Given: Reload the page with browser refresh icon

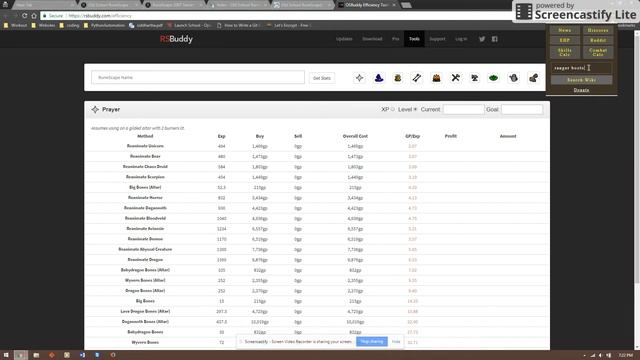Looking at the screenshot, I should point(24,16).
